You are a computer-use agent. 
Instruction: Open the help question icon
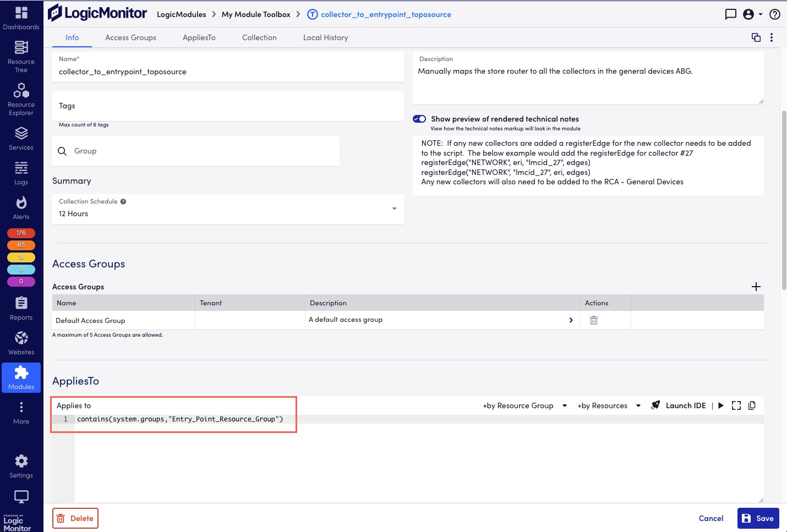775,14
